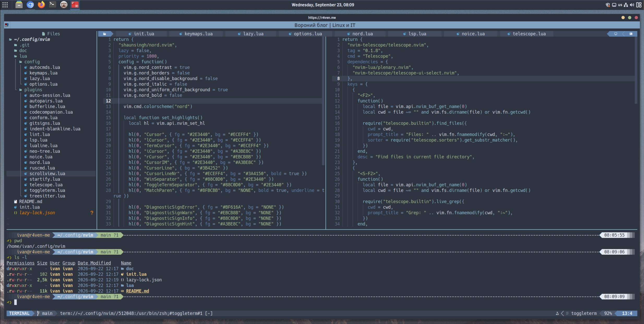Click the scrollbar of the telescope.lua pane
The height and width of the screenshot is (324, 644).
pos(636,70)
